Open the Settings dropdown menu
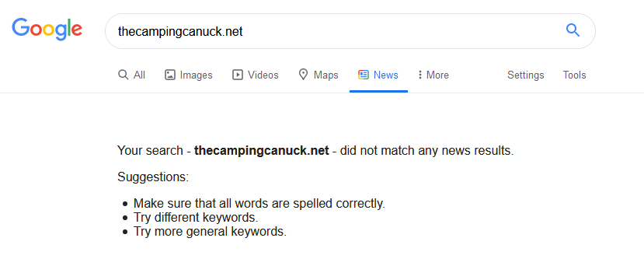 (x=525, y=75)
